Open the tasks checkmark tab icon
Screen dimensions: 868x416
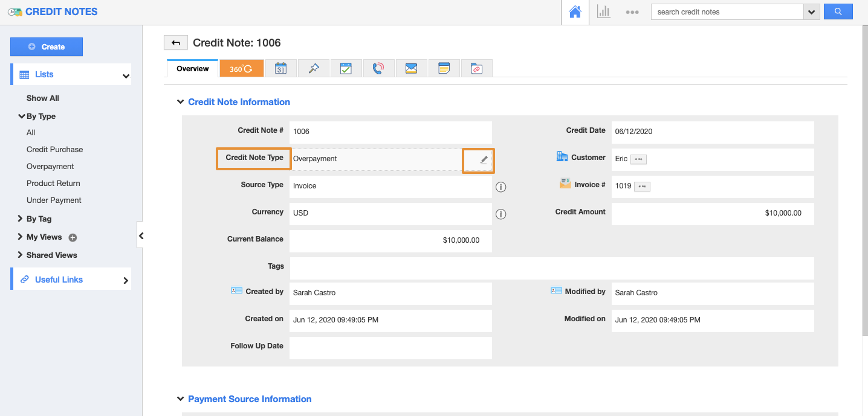[x=346, y=69]
